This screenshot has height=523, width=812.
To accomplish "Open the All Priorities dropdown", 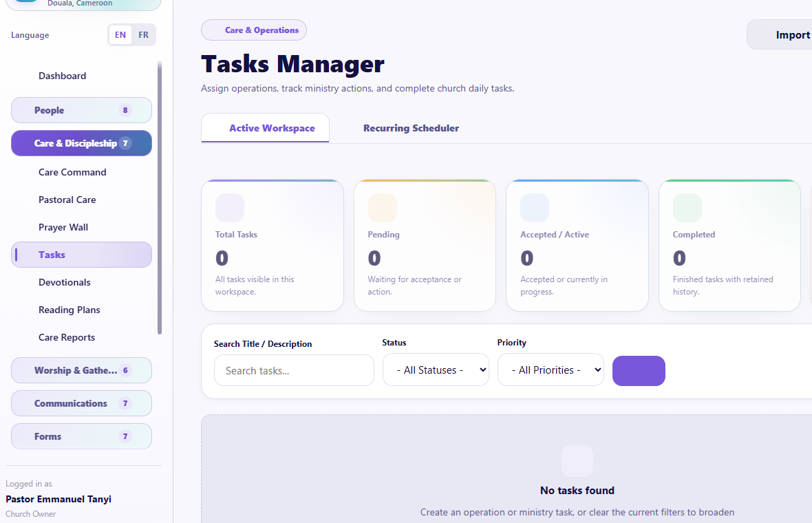I will [551, 370].
